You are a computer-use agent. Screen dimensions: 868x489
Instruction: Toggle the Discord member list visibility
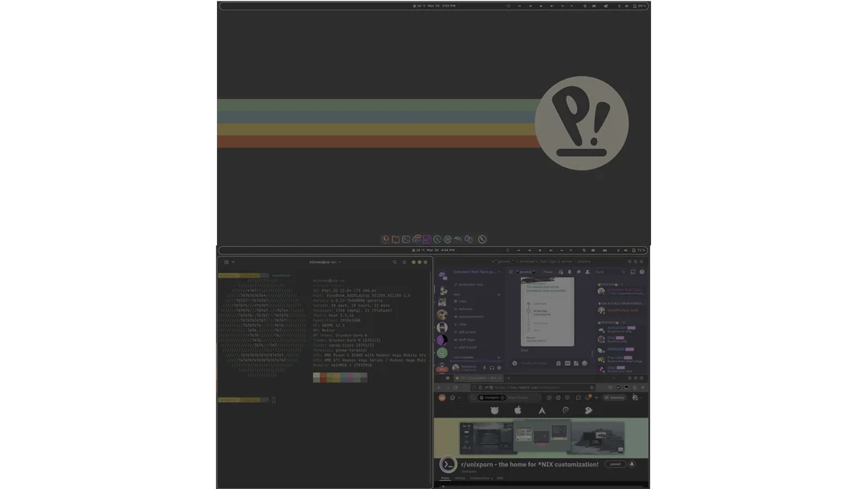tap(587, 272)
